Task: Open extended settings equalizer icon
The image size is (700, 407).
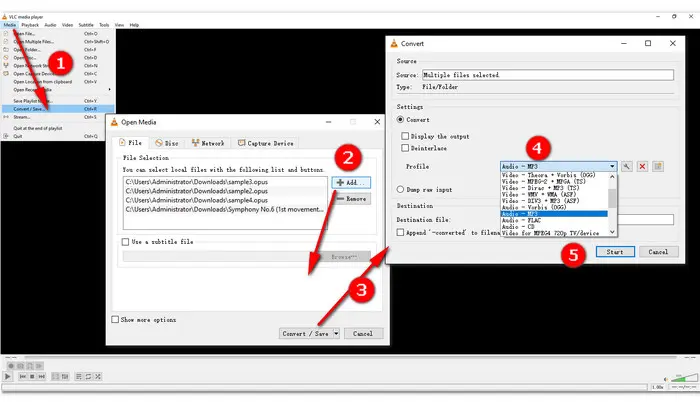Action: [65, 377]
